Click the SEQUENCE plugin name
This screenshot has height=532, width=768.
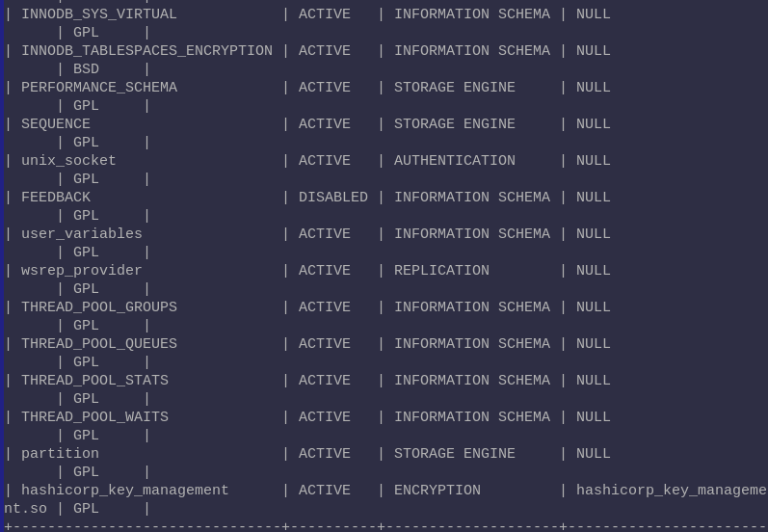point(56,124)
